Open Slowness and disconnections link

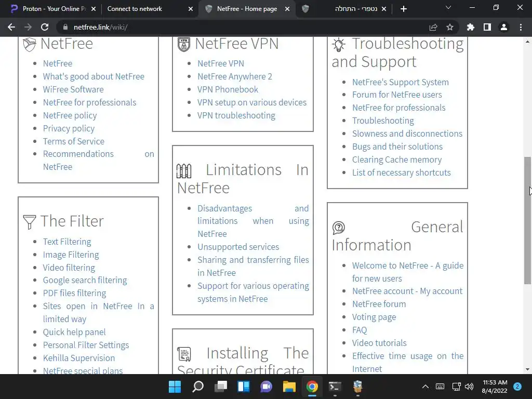[407, 134]
